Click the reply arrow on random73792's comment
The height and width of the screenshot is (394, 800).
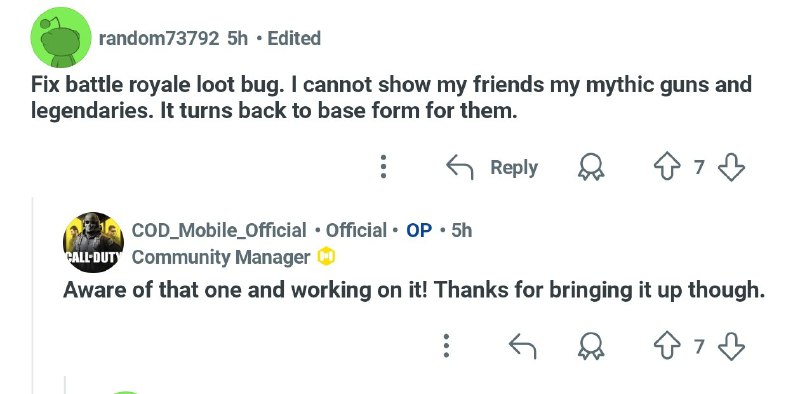pos(460,167)
